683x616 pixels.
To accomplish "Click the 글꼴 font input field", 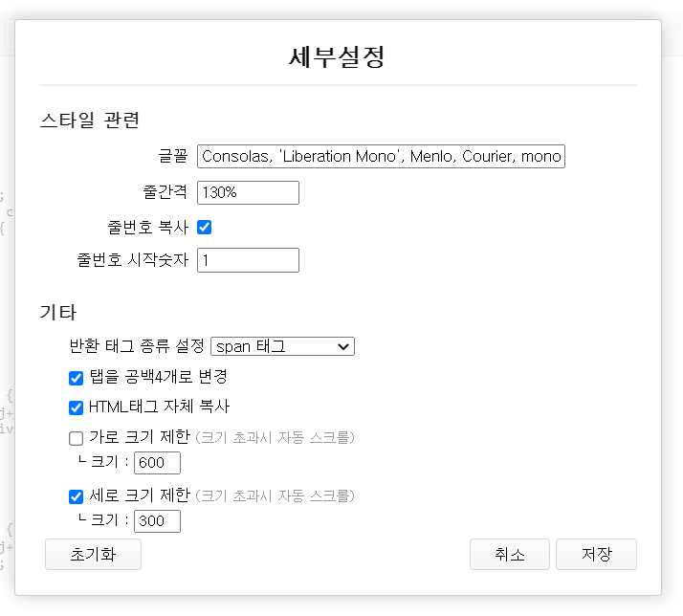I will [x=381, y=157].
